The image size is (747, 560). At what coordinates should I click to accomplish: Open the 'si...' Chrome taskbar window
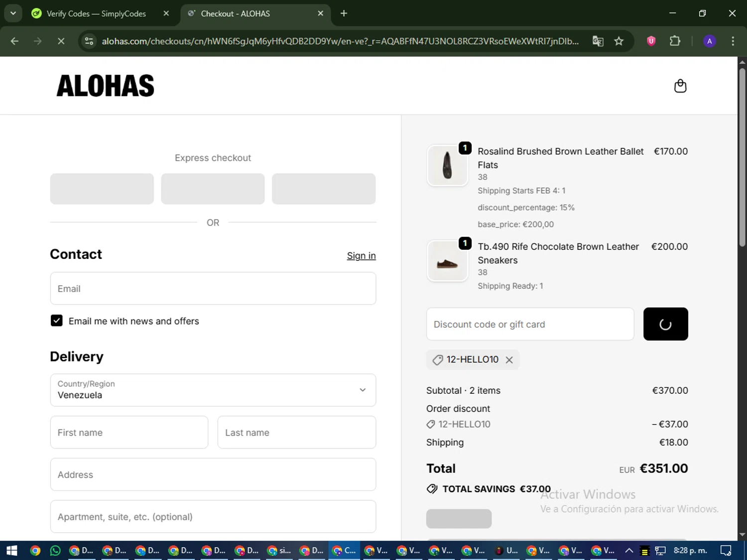[280, 551]
